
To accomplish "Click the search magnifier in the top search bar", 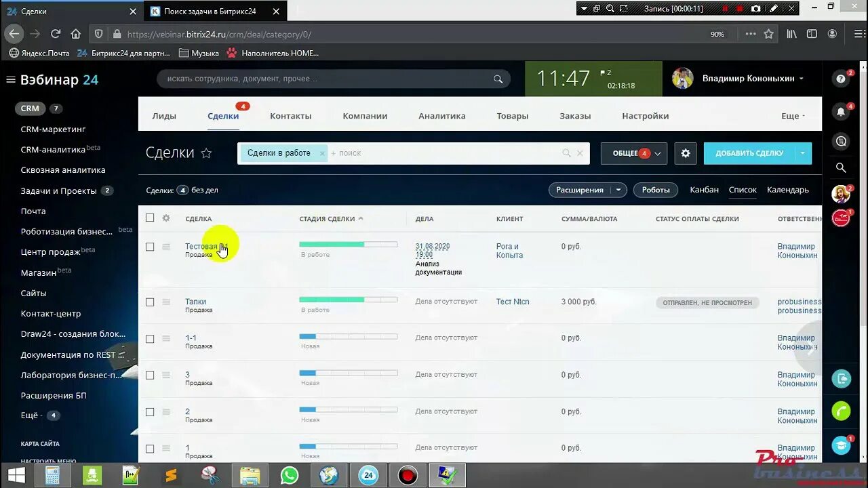I will [498, 79].
